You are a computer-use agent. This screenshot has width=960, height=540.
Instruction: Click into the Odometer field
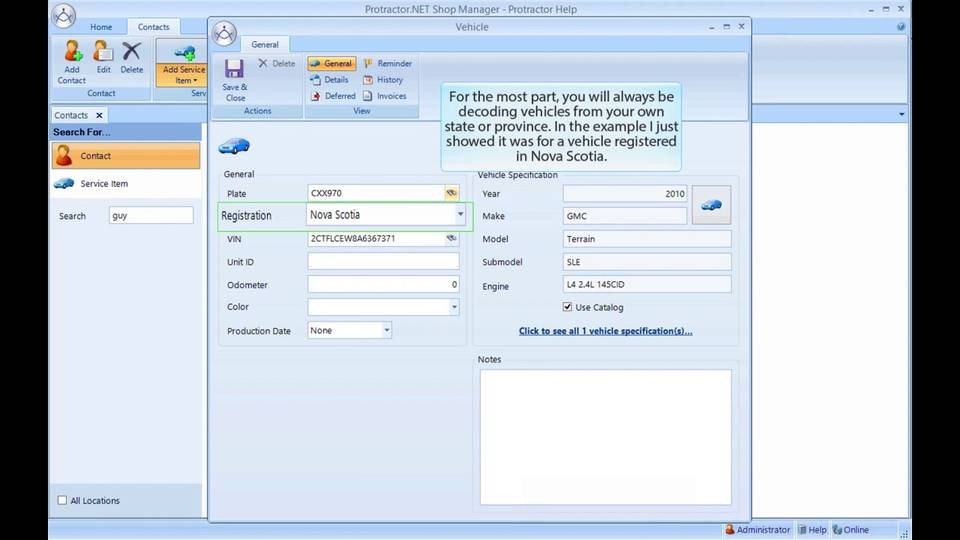pyautogui.click(x=383, y=284)
